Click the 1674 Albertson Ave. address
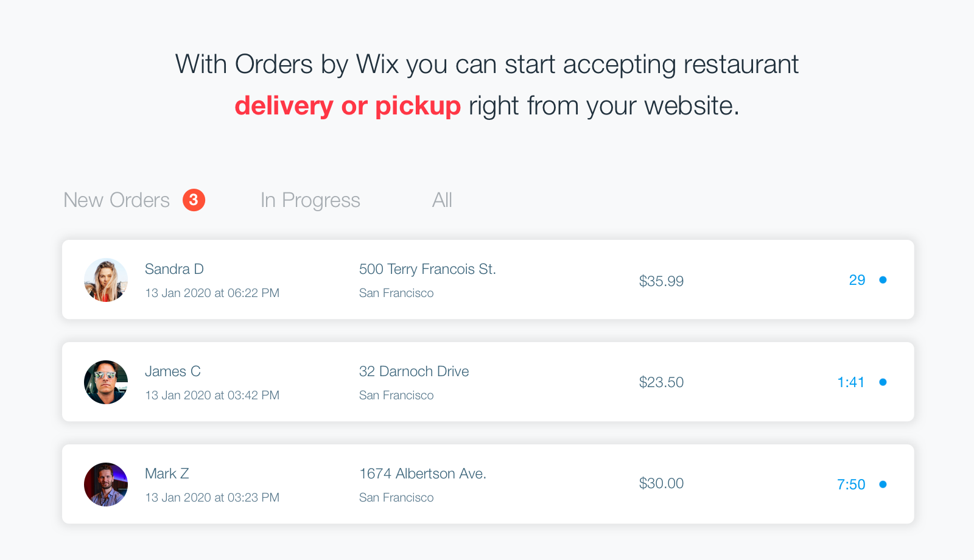This screenshot has width=974, height=560. (x=422, y=474)
